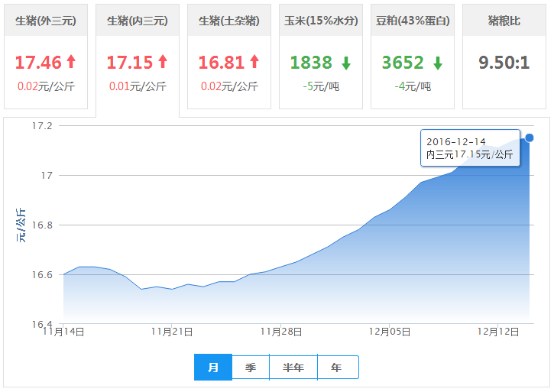
Task: Click the 9.50:1 ratio value
Action: point(504,63)
